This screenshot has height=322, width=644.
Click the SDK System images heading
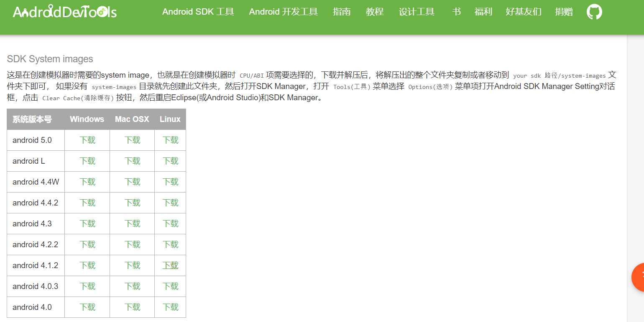[50, 59]
